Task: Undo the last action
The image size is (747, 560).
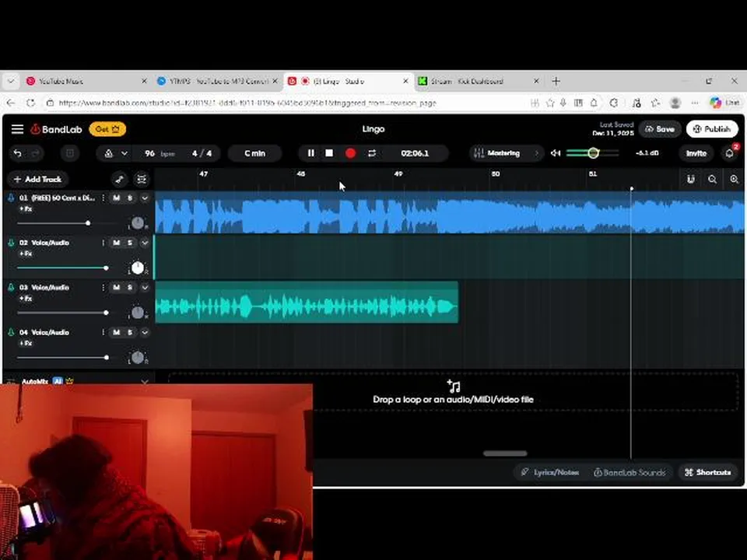Action: (18, 153)
